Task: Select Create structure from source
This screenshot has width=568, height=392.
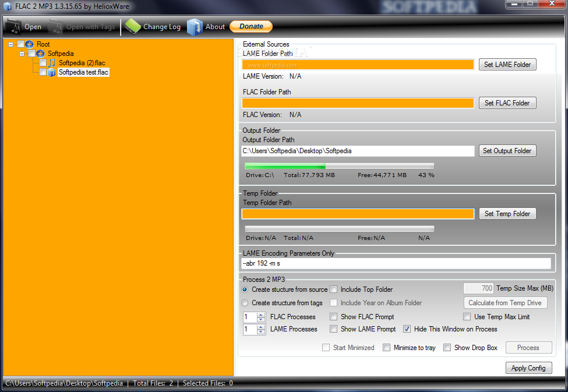Action: tap(245, 289)
